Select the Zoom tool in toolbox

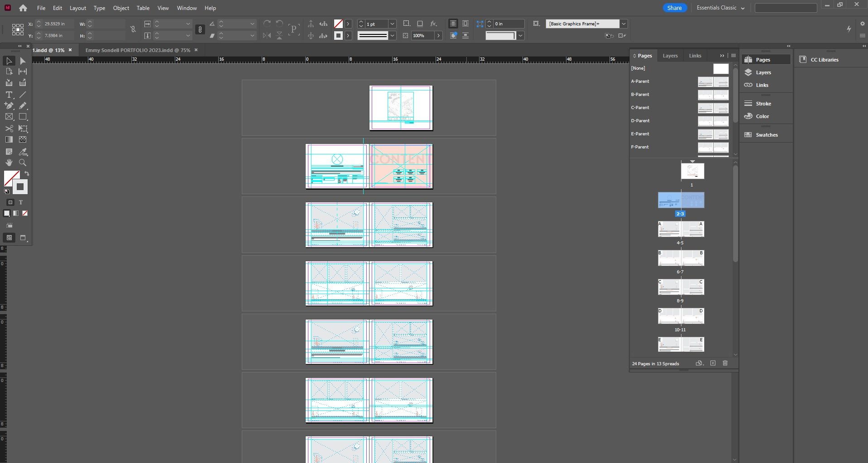pyautogui.click(x=23, y=162)
